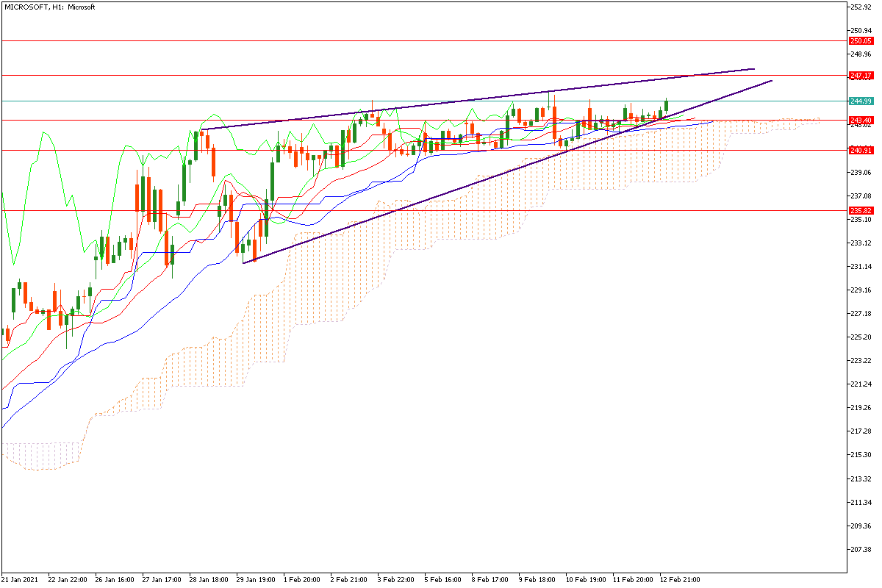Click the 21 Jan 2021 date label
Viewport: 882px width, 588px height.
click(20, 579)
